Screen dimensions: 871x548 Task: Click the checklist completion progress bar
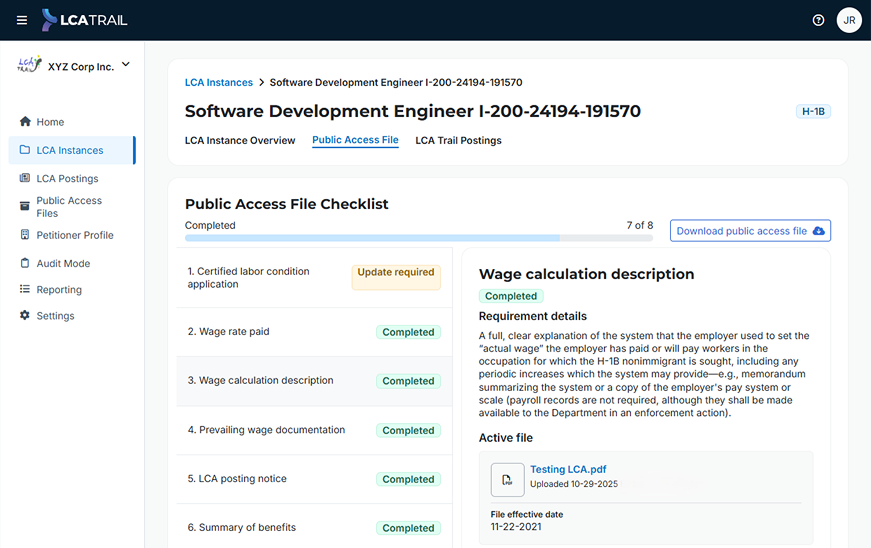419,238
